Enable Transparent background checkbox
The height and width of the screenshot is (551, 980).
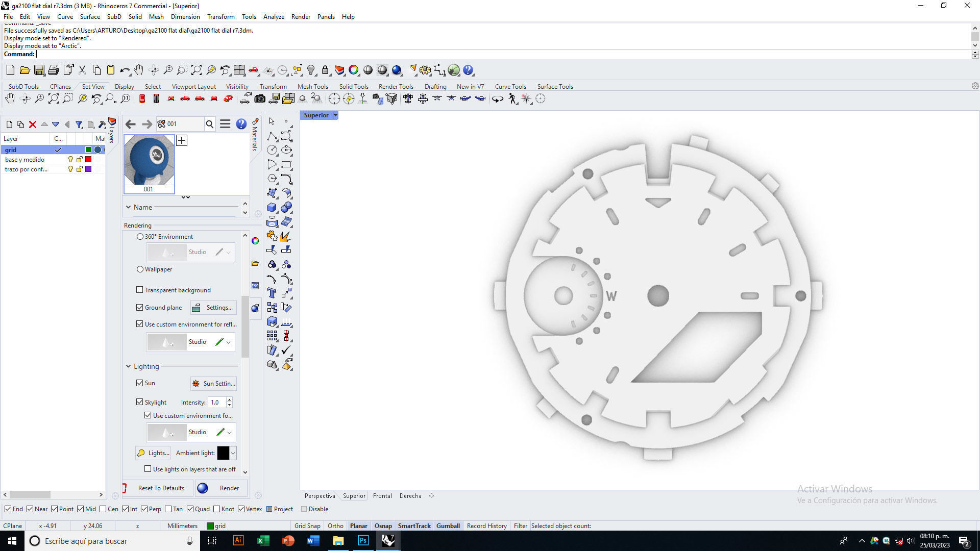click(139, 290)
